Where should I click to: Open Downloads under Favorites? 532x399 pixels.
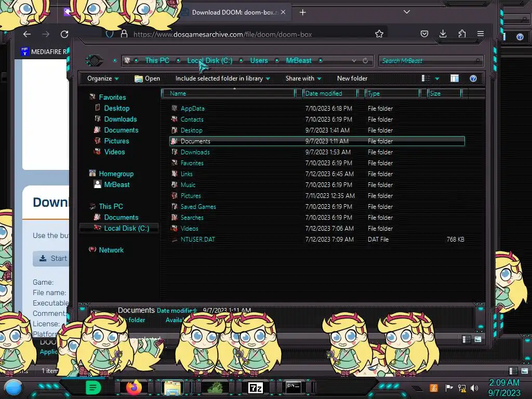(120, 119)
